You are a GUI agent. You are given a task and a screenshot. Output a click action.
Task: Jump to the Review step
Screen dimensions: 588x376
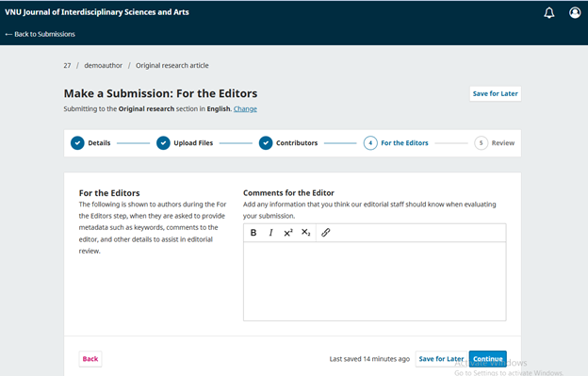coord(495,143)
